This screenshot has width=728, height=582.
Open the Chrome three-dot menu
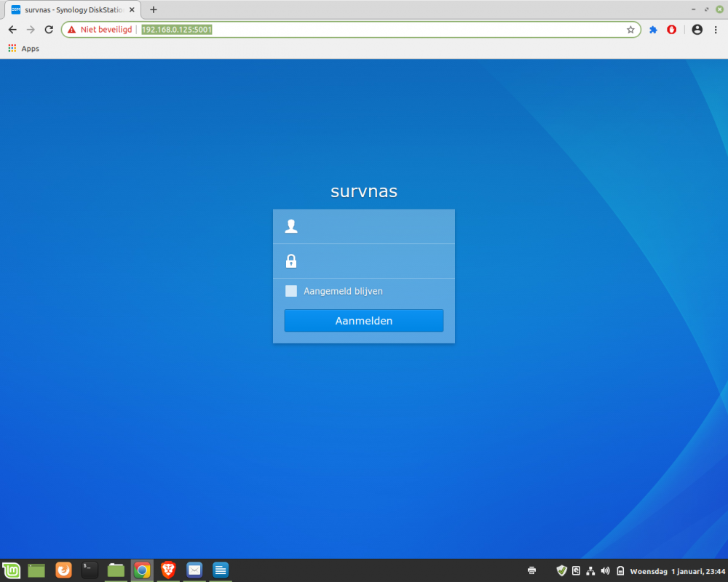(716, 30)
